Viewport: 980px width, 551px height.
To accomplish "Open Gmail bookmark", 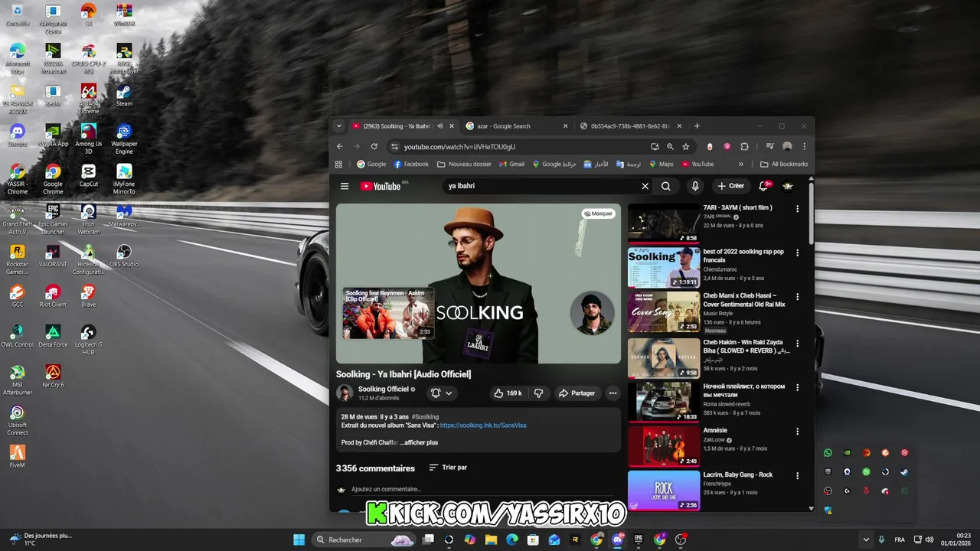I will [x=511, y=164].
